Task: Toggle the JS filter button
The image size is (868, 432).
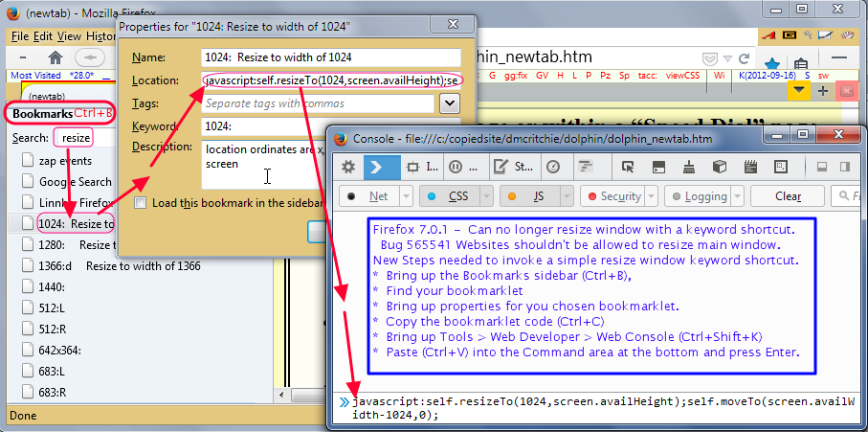Action: (530, 196)
